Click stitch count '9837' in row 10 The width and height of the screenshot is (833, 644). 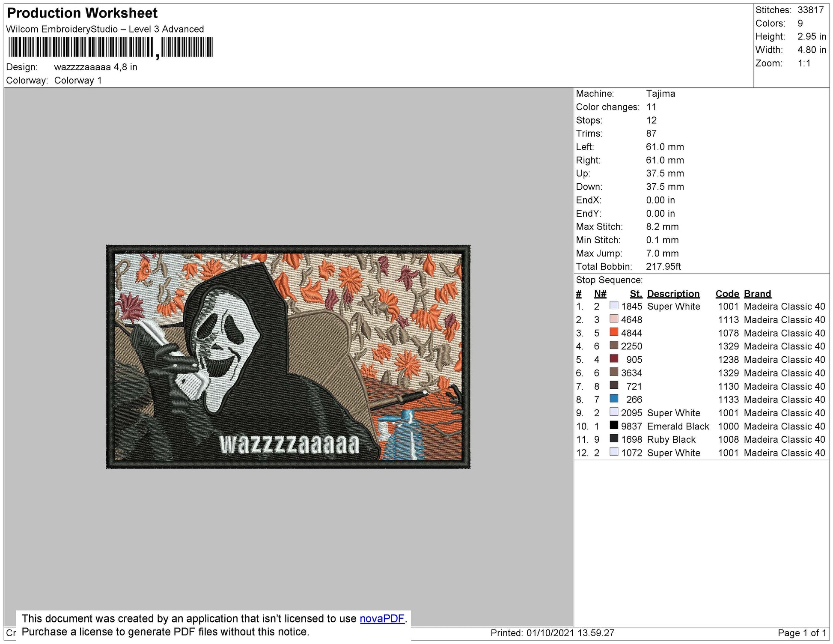coord(632,426)
